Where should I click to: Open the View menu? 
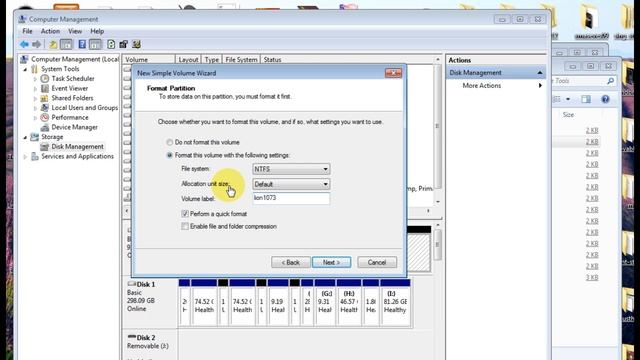(75, 31)
